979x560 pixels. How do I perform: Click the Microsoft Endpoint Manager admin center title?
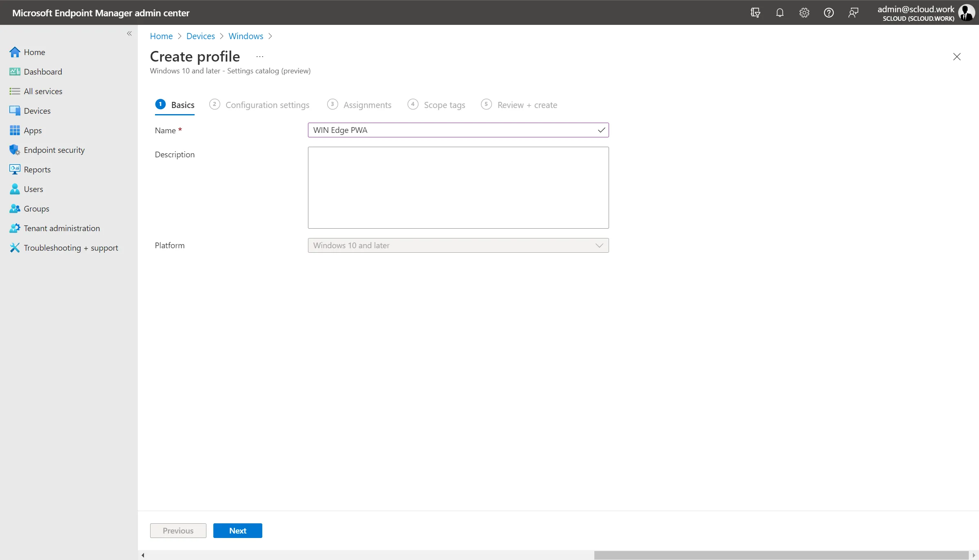101,13
